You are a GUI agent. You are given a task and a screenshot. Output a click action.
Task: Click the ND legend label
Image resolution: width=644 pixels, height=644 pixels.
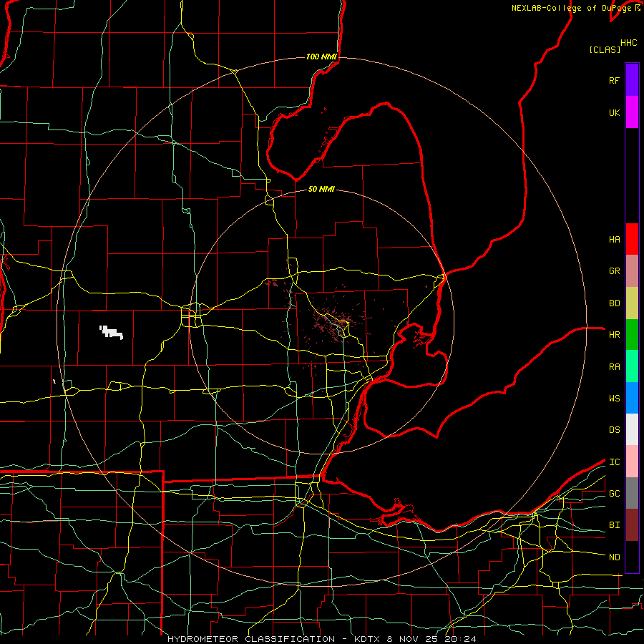click(614, 557)
